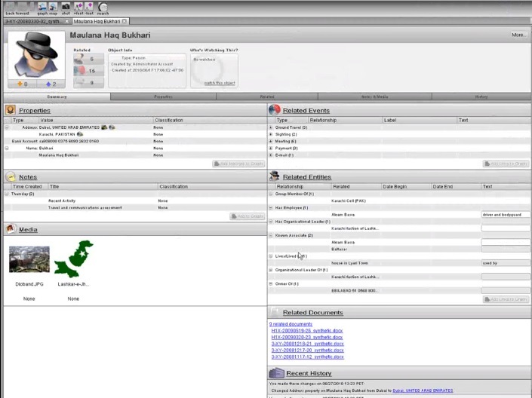The height and width of the screenshot is (398, 532).
Task: Expand the E-mail events group
Action: coord(271,155)
